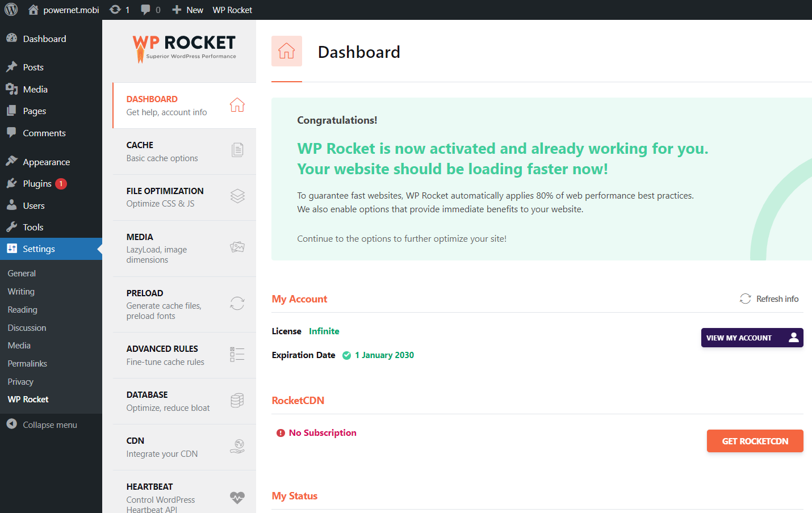
Task: Click Refresh info
Action: pyautogui.click(x=769, y=298)
